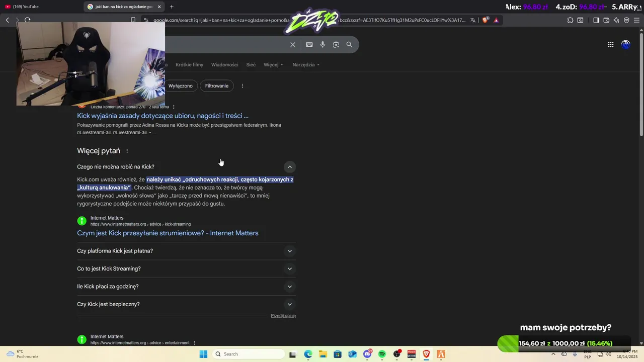
Task: Start voice search with microphone
Action: [323, 44]
